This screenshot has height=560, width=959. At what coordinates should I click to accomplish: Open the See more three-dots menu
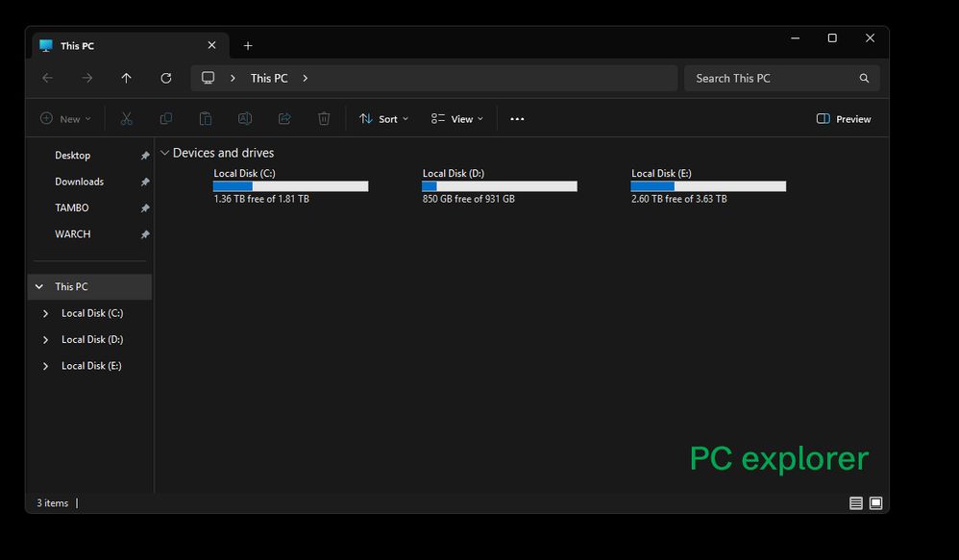point(517,119)
